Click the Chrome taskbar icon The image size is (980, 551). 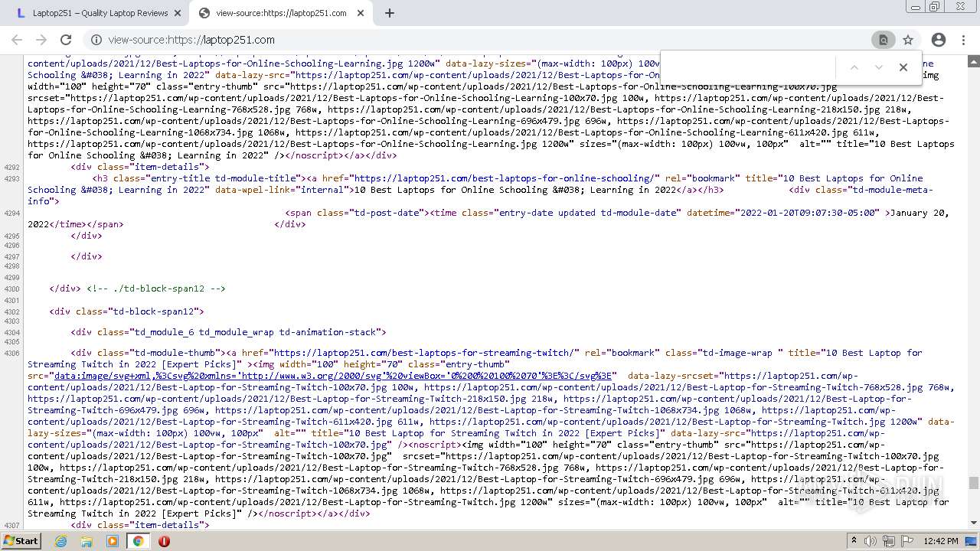138,541
